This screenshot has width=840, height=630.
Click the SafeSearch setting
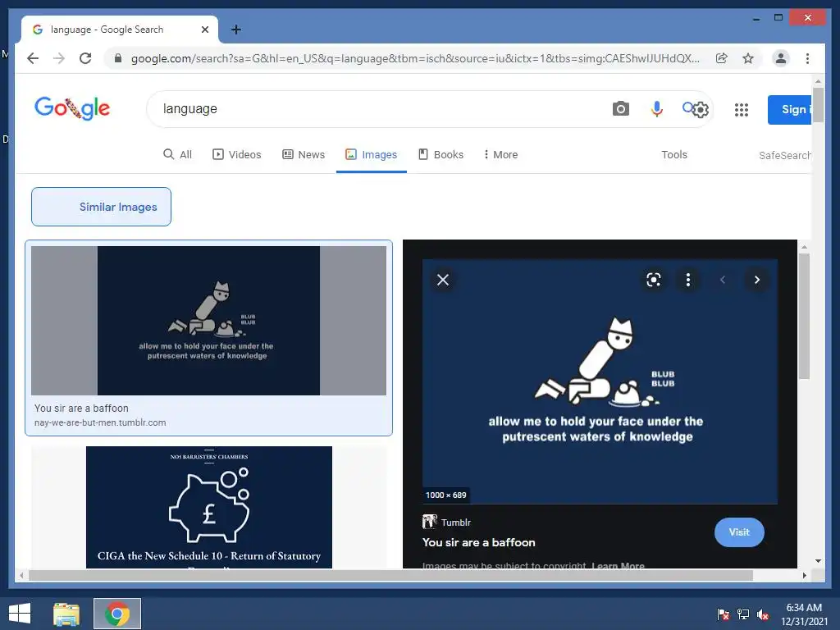[x=785, y=155]
